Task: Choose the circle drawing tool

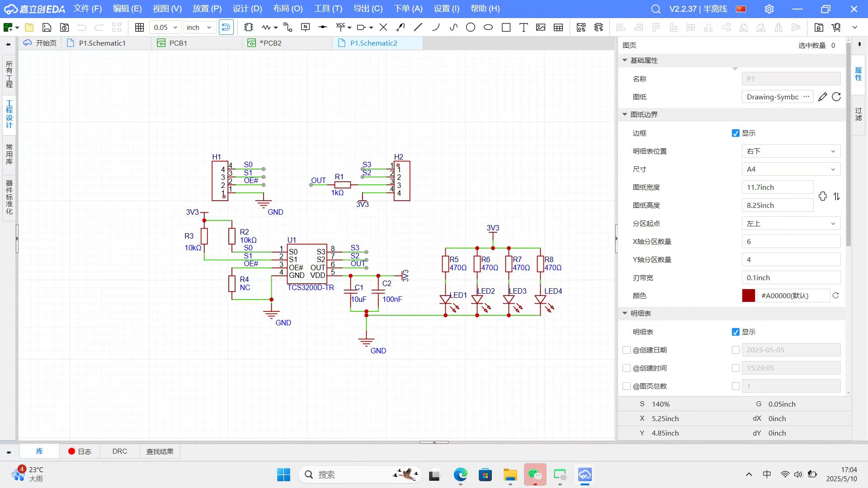Action: click(471, 27)
